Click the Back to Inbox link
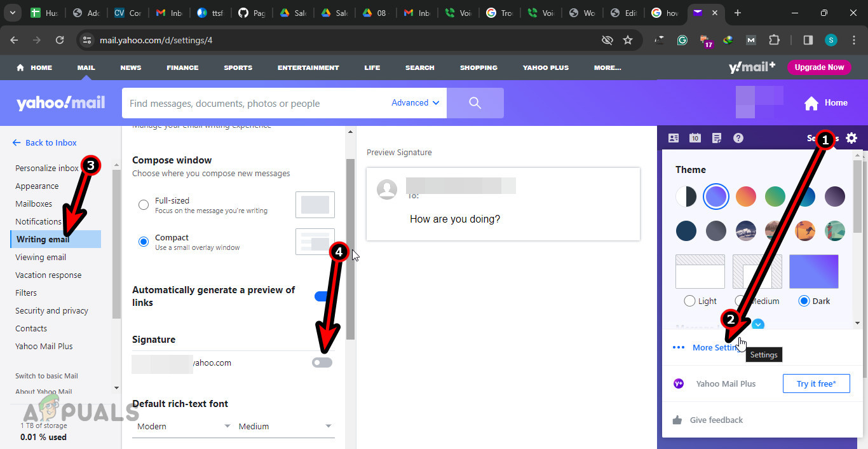This screenshot has height=449, width=868. point(44,142)
